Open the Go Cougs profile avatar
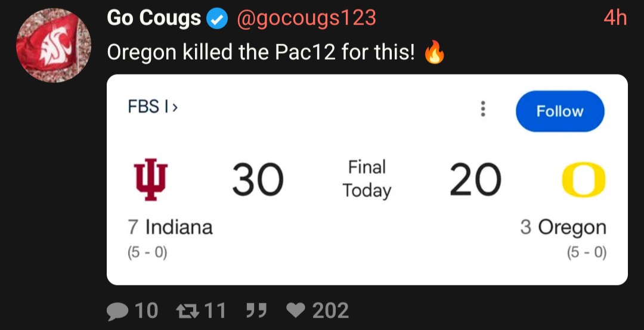The height and width of the screenshot is (330, 644). pyautogui.click(x=54, y=45)
